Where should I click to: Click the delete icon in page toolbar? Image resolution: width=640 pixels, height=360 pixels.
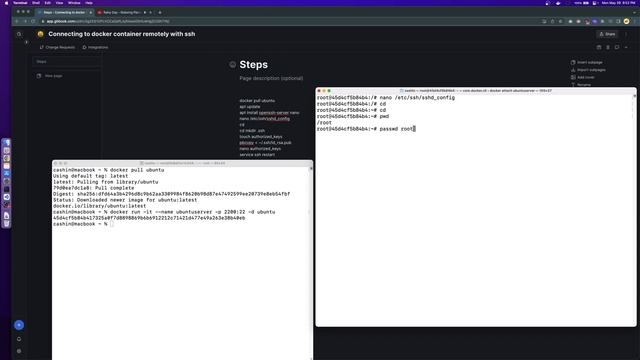608,47
